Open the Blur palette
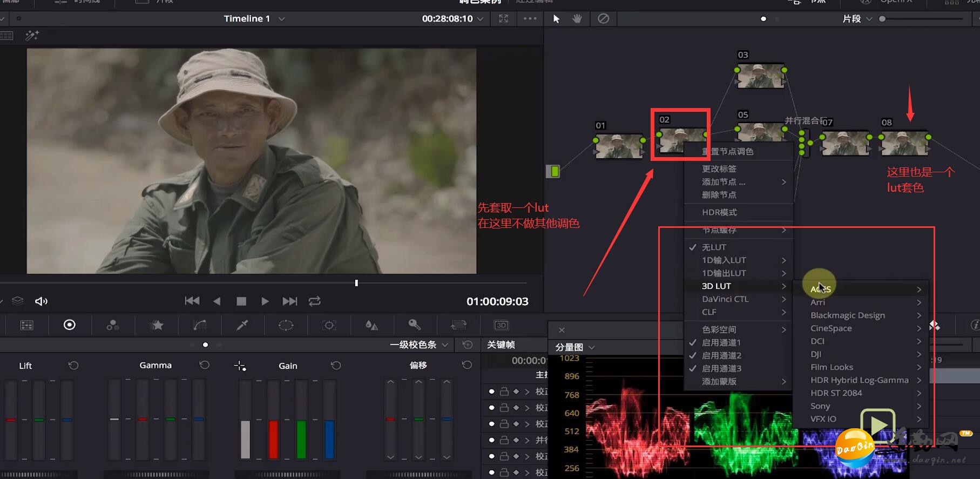Screen dimensions: 980x479 pos(371,325)
